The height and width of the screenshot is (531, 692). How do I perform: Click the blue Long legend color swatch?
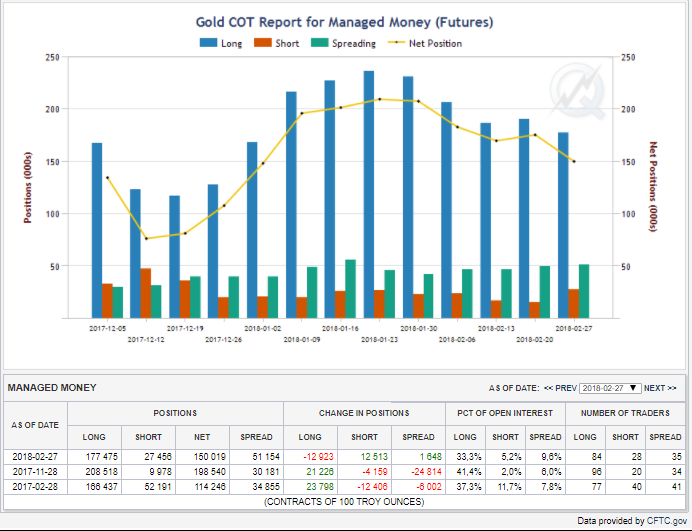pyautogui.click(x=208, y=43)
